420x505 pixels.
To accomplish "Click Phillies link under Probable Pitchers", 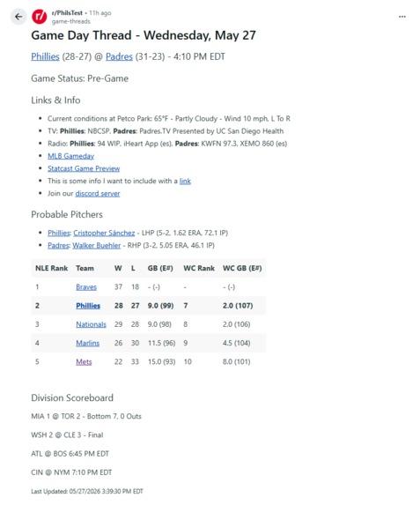I will 59,233.
